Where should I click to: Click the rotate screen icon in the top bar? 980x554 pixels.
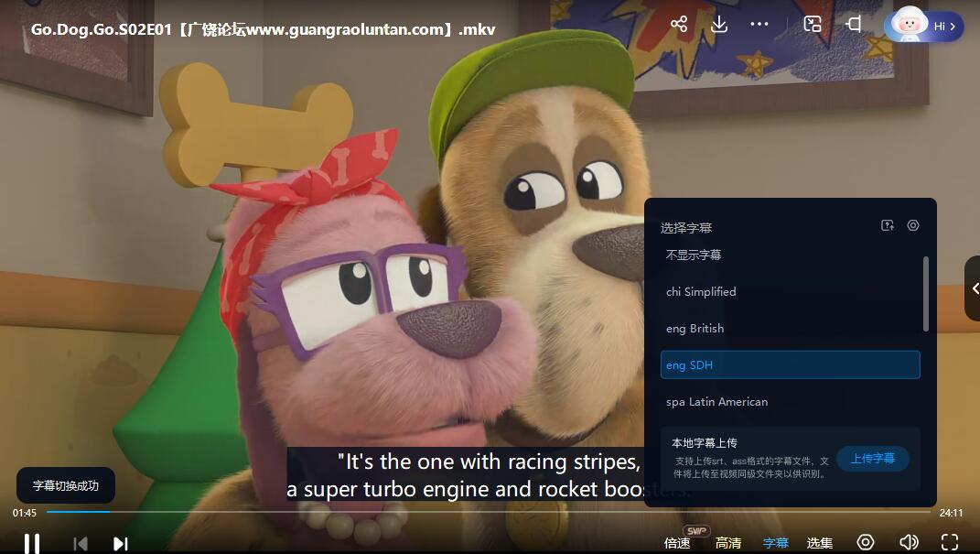click(854, 25)
